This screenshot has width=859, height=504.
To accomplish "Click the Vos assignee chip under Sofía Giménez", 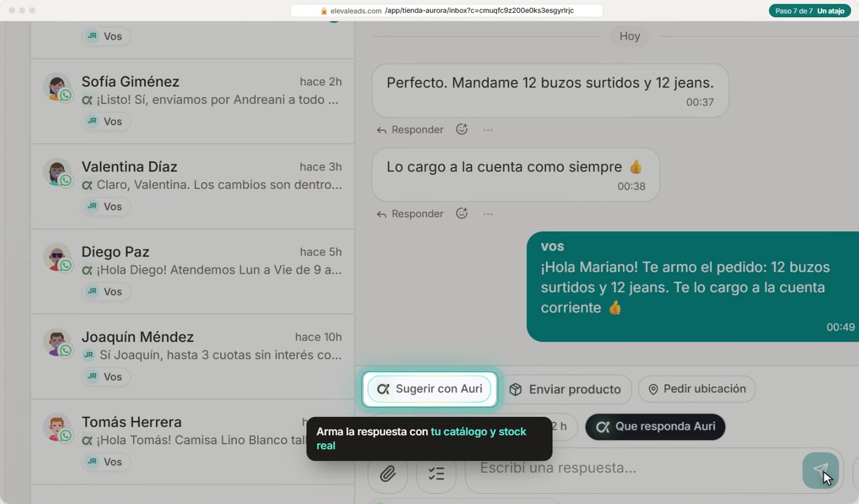I will tap(106, 121).
